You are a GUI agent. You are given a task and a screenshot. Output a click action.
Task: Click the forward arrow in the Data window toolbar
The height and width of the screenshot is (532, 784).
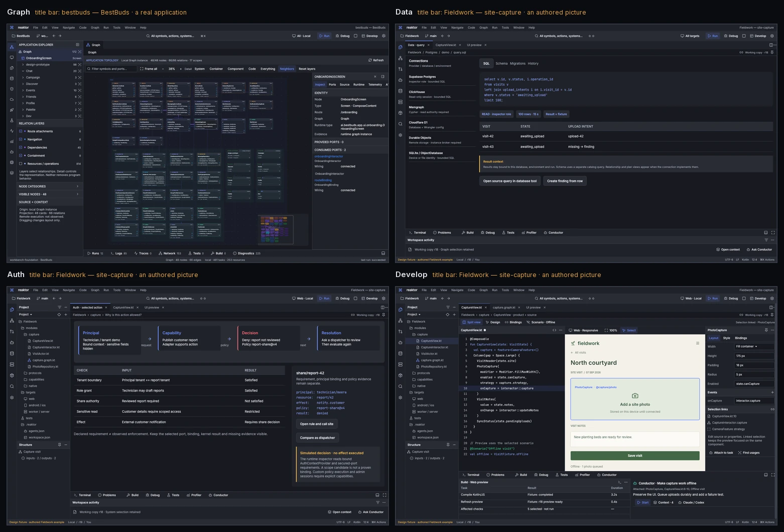(x=449, y=36)
